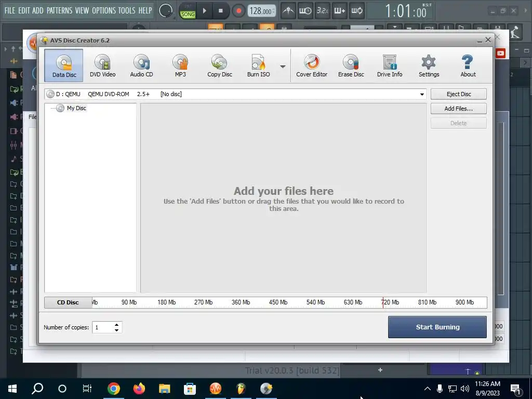Click the system tray volume icon
532x399 pixels.
[x=465, y=389]
